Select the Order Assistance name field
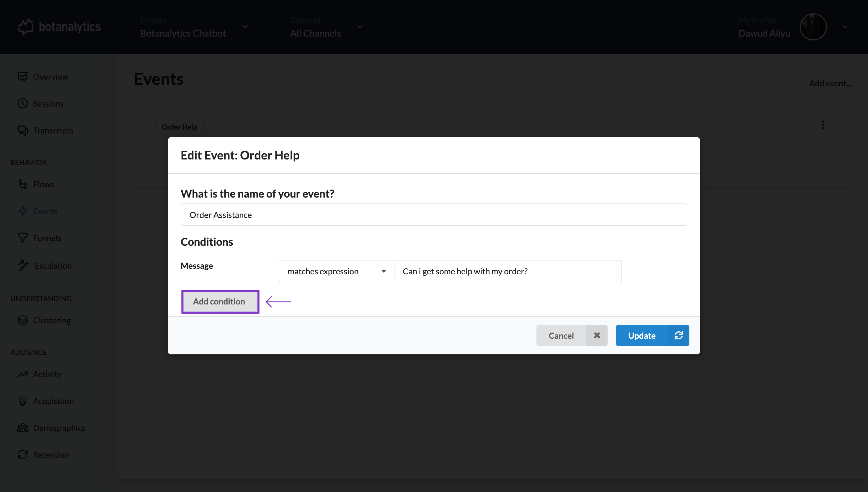Image resolution: width=868 pixels, height=492 pixels. 434,215
